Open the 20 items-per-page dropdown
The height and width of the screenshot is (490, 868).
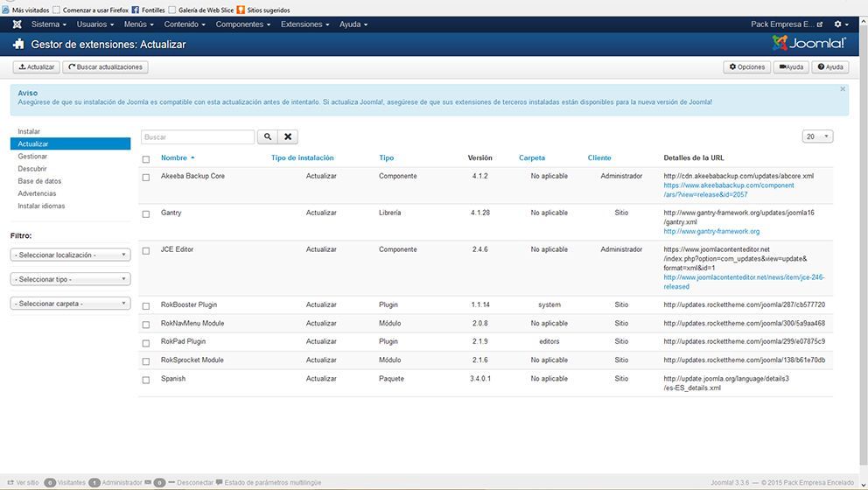click(817, 136)
